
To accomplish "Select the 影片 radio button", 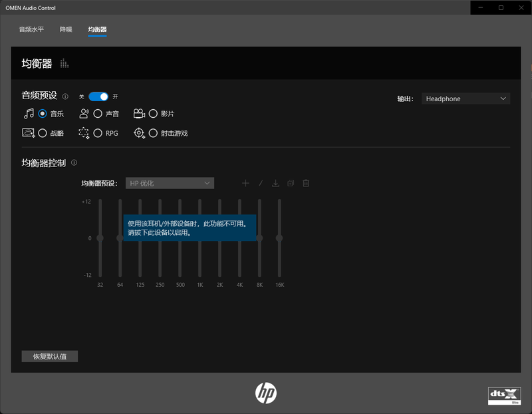I will [x=153, y=113].
